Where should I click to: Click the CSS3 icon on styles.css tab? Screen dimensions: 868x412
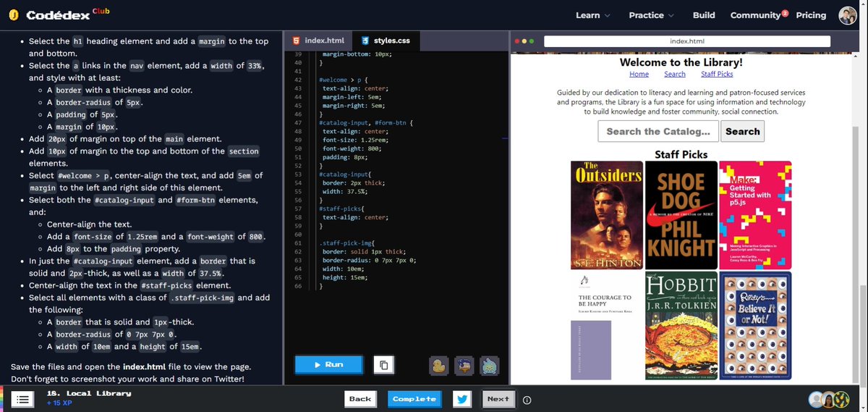point(365,41)
